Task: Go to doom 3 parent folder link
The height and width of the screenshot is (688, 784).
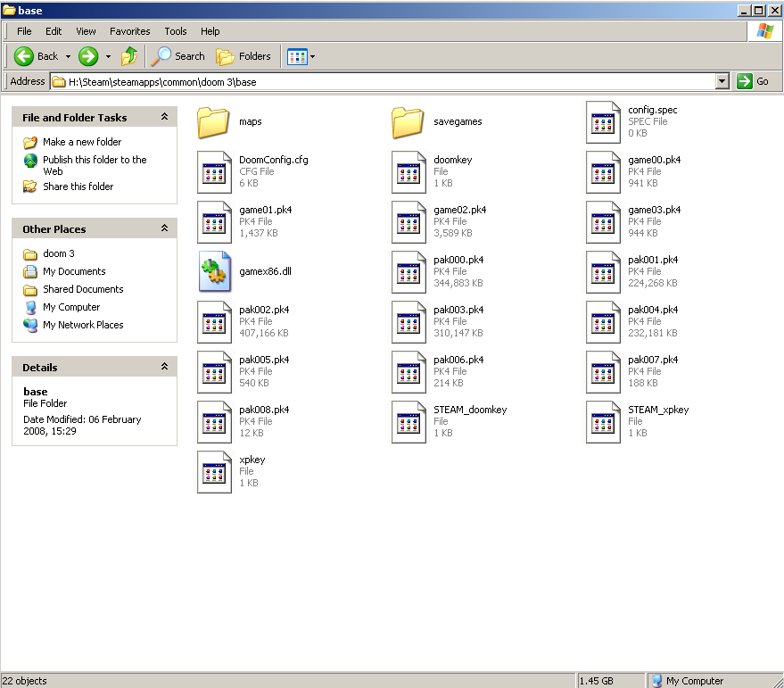Action: tap(59, 253)
